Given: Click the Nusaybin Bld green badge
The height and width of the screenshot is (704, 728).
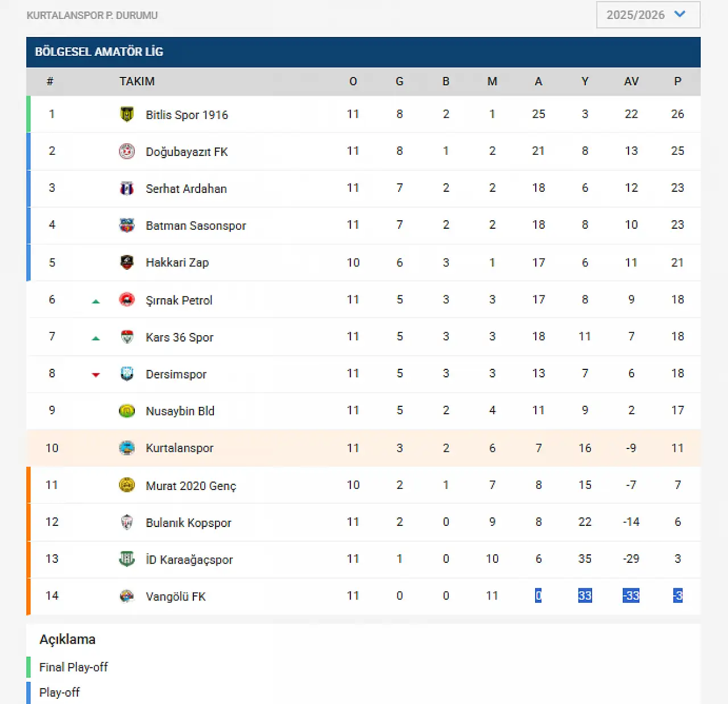Looking at the screenshot, I should pyautogui.click(x=127, y=411).
